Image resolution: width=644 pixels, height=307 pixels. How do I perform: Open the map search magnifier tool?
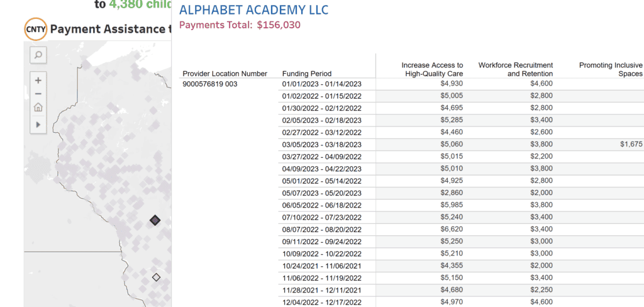38,55
